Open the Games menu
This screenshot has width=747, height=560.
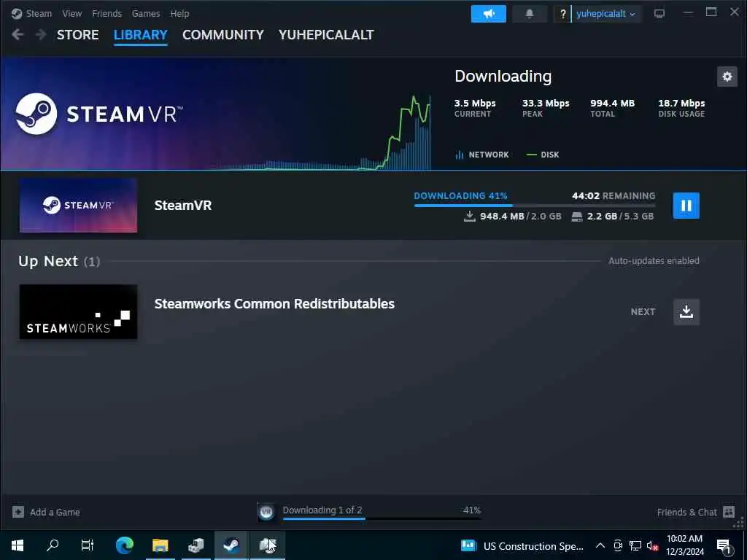pyautogui.click(x=146, y=13)
